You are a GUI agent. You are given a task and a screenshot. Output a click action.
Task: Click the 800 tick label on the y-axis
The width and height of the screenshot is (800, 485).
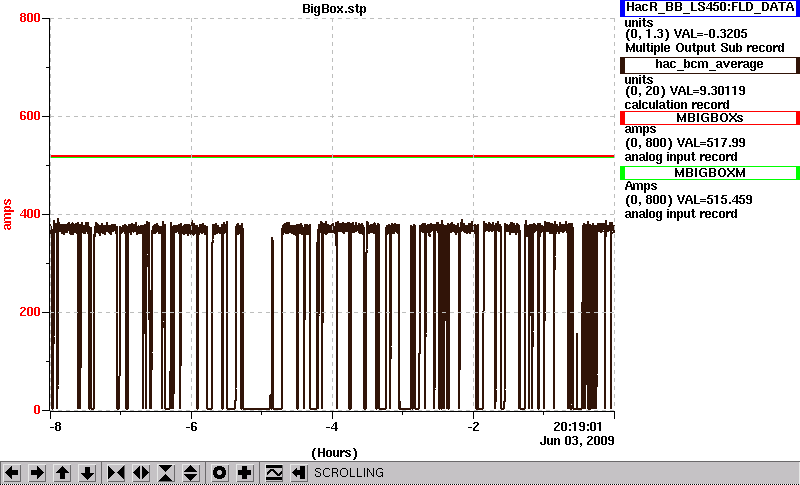click(30, 18)
